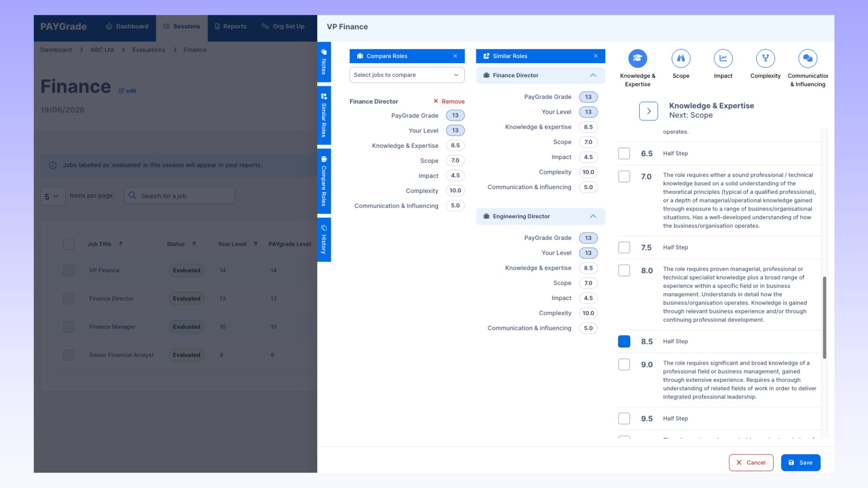868x488 pixels.
Task: Click the Cancel button
Action: coord(751,463)
